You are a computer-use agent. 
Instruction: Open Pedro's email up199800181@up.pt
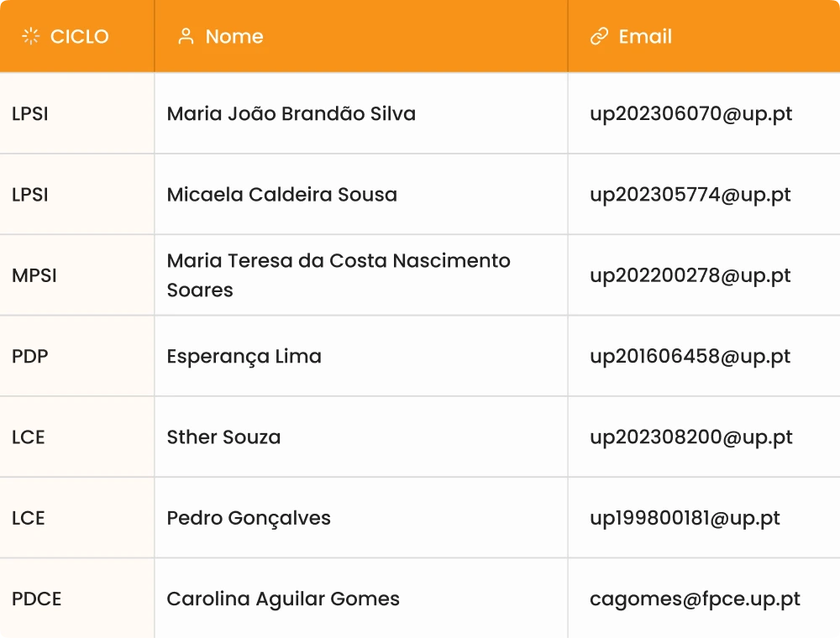[685, 518]
